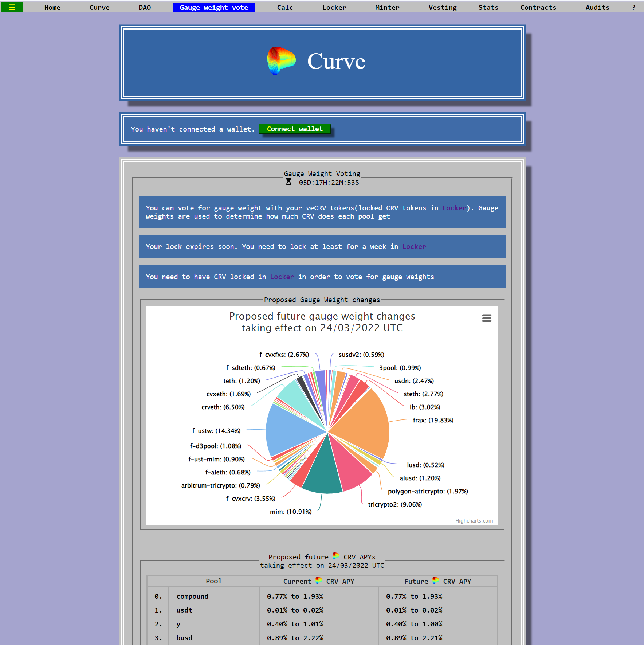Follow Locker link in veCRV tokens notice
644x645 pixels.
click(454, 208)
